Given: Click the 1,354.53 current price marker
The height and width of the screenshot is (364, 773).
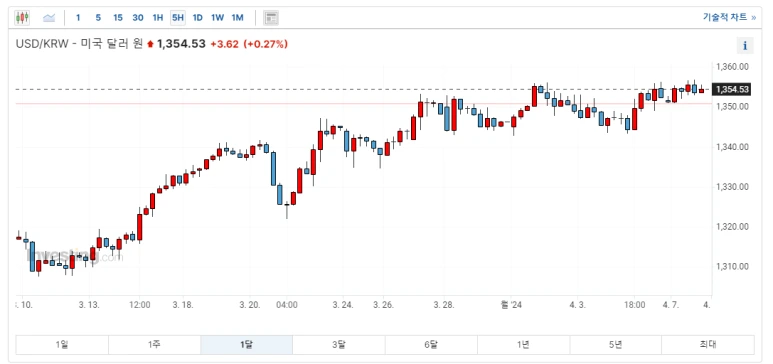Looking at the screenshot, I should [x=732, y=89].
